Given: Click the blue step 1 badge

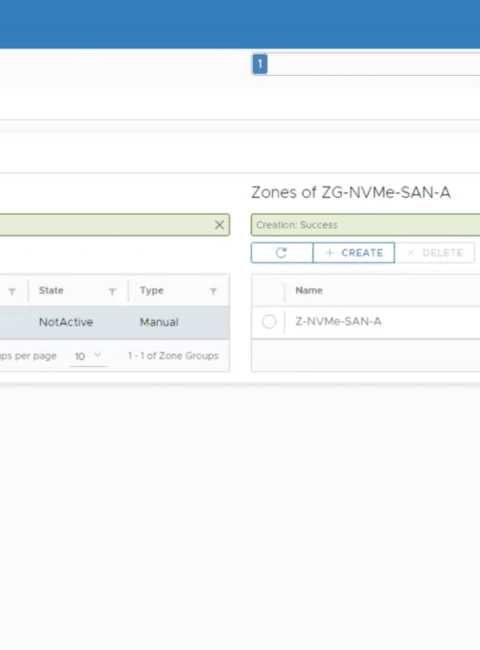Looking at the screenshot, I should [260, 64].
